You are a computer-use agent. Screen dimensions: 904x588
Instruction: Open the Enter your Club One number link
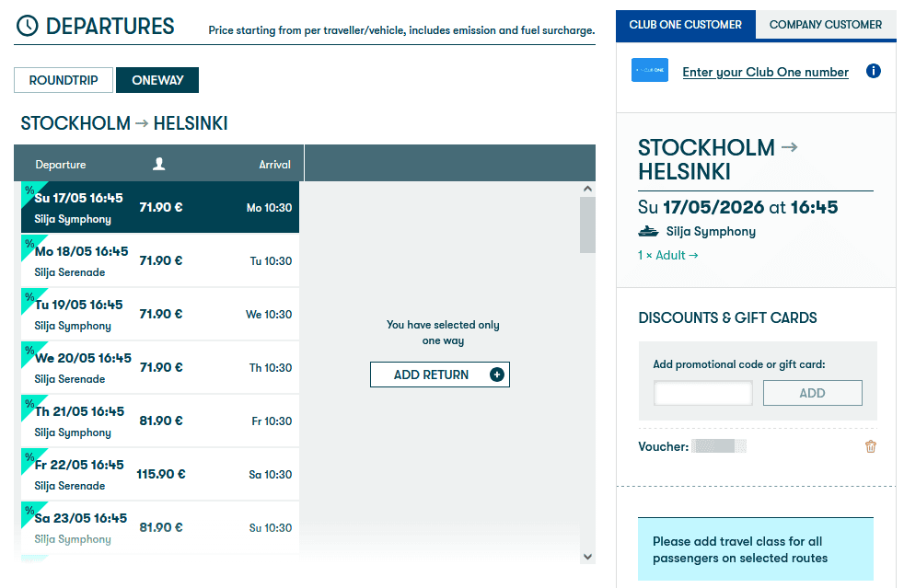pos(765,72)
